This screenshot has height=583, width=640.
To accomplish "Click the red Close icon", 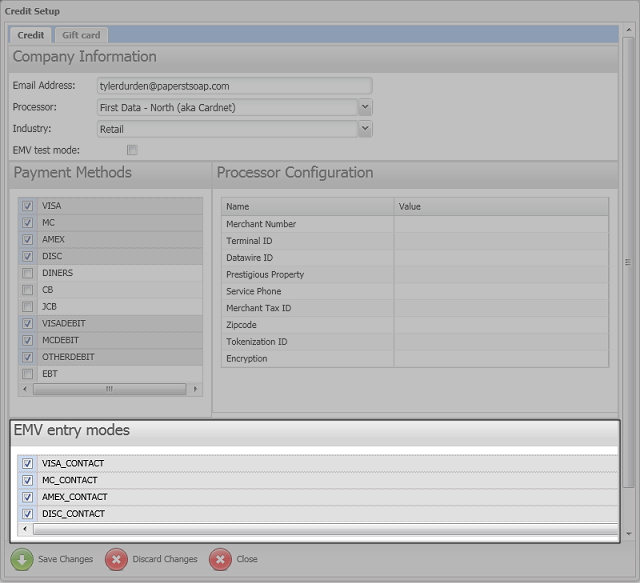I will point(220,559).
